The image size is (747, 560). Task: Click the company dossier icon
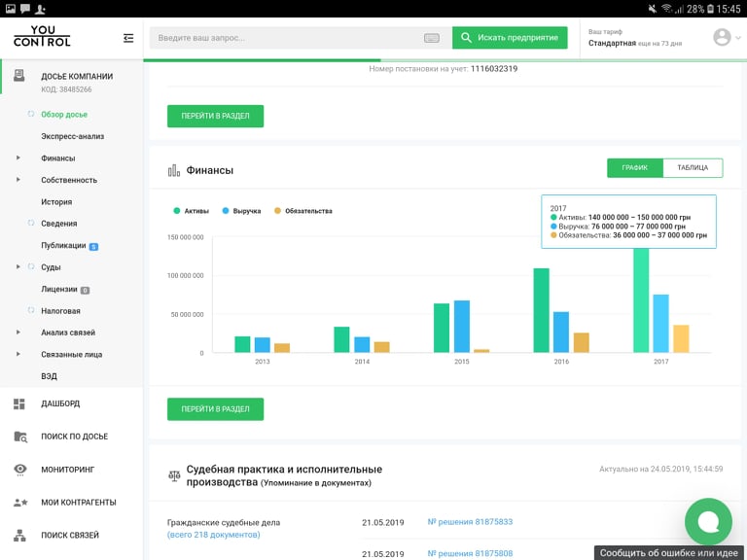[x=19, y=75]
